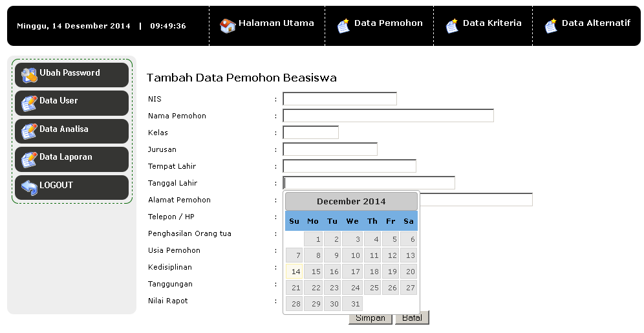644x333 pixels.
Task: Log out using LOGOUT button
Action: [x=72, y=188]
